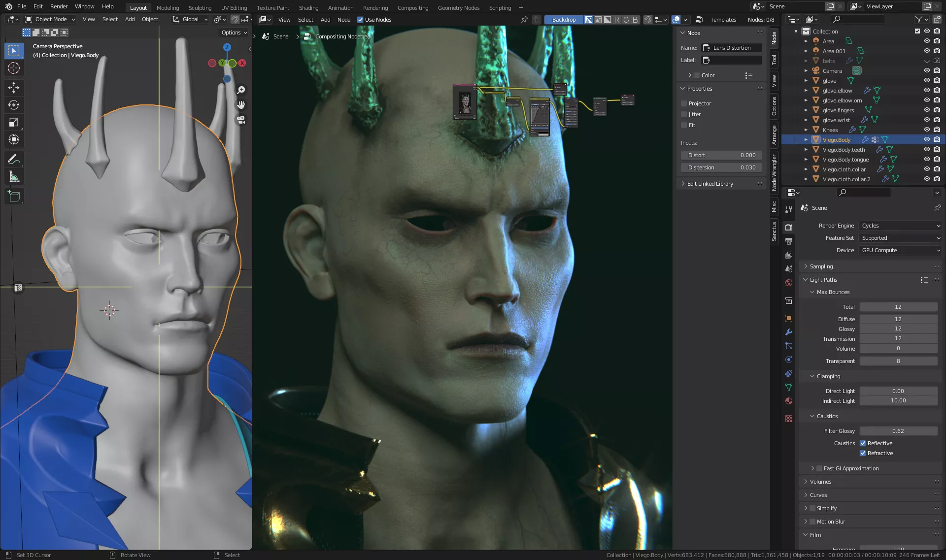This screenshot has height=560, width=946.
Task: Toggle camera view icon in viewport
Action: (241, 120)
